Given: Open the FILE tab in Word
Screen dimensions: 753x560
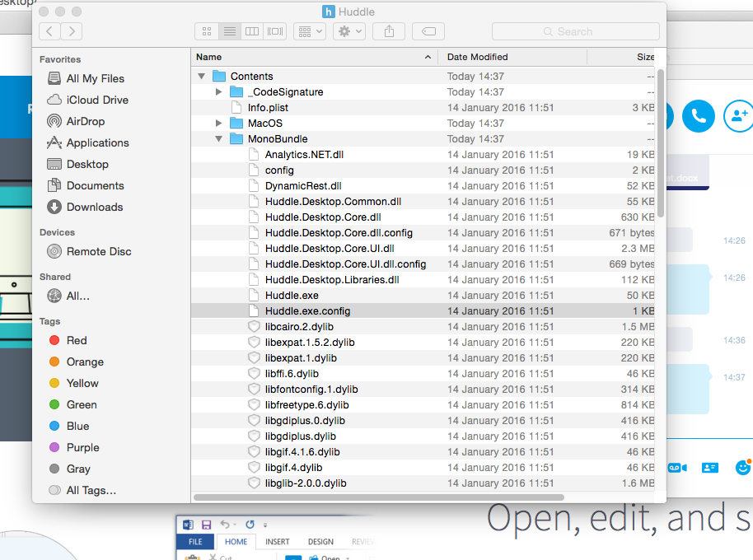Looking at the screenshot, I should 195,542.
